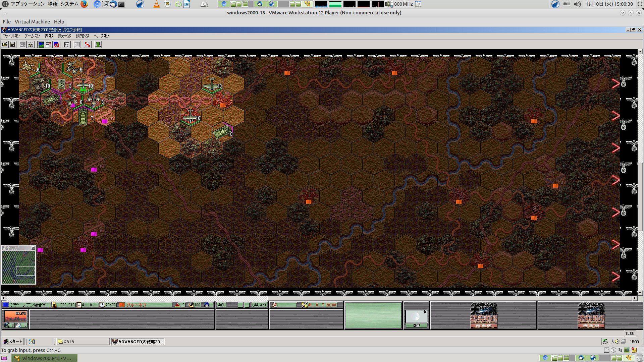Click the Windows スタート button
The image size is (644, 362).
coord(12,342)
